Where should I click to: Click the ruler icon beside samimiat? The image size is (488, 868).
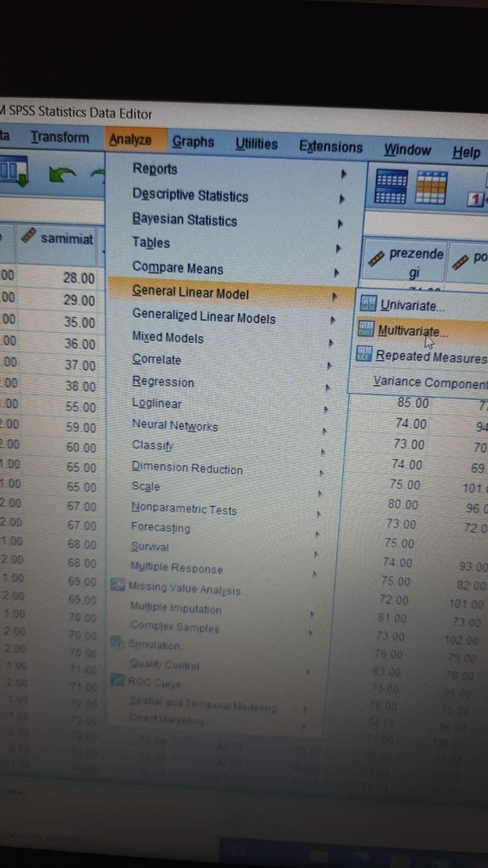[x=28, y=236]
